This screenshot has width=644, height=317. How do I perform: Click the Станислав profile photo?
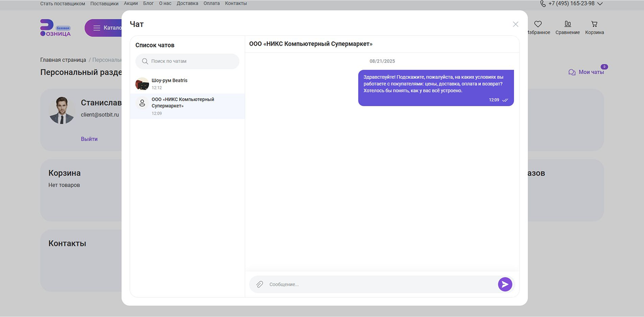[x=62, y=111]
